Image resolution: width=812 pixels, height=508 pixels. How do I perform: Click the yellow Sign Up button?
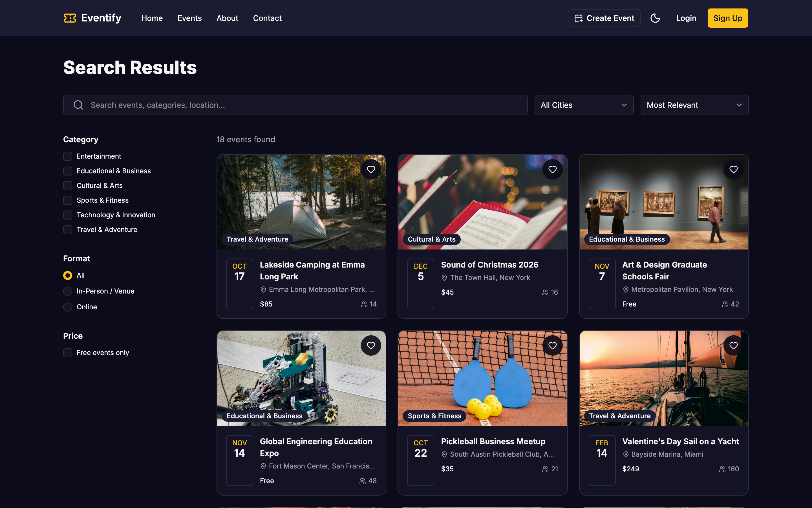pyautogui.click(x=728, y=18)
